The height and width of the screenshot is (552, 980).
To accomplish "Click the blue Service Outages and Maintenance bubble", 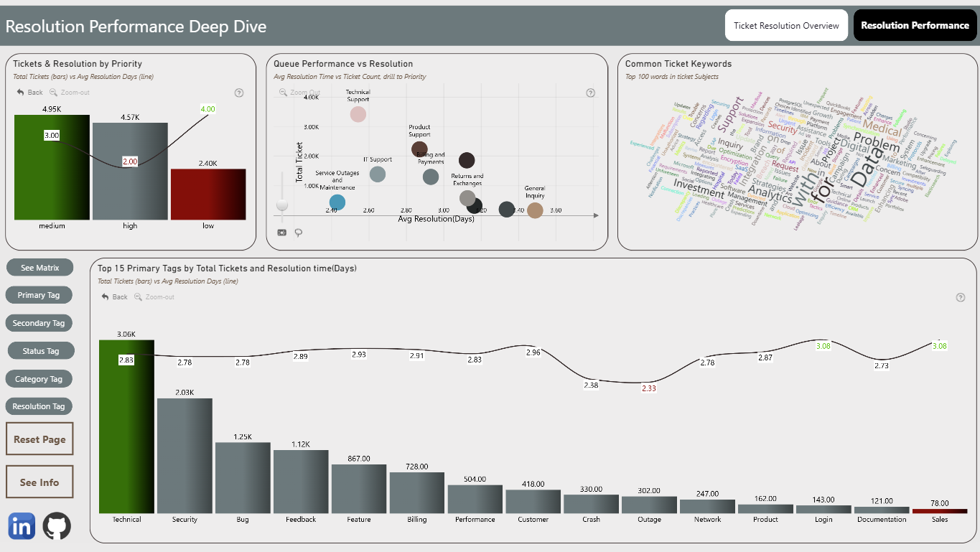I will click(x=337, y=202).
